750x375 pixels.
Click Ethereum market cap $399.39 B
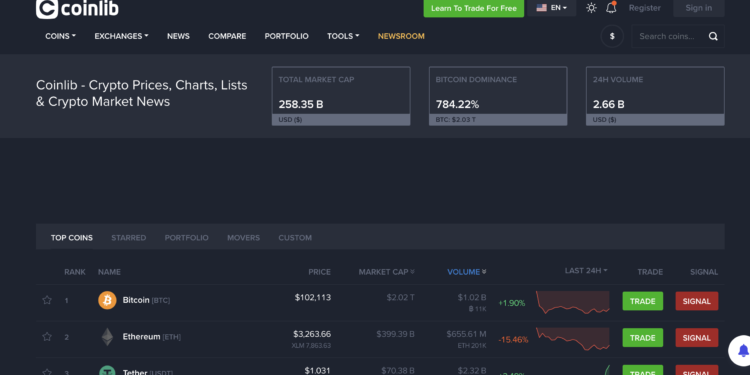[x=396, y=334]
